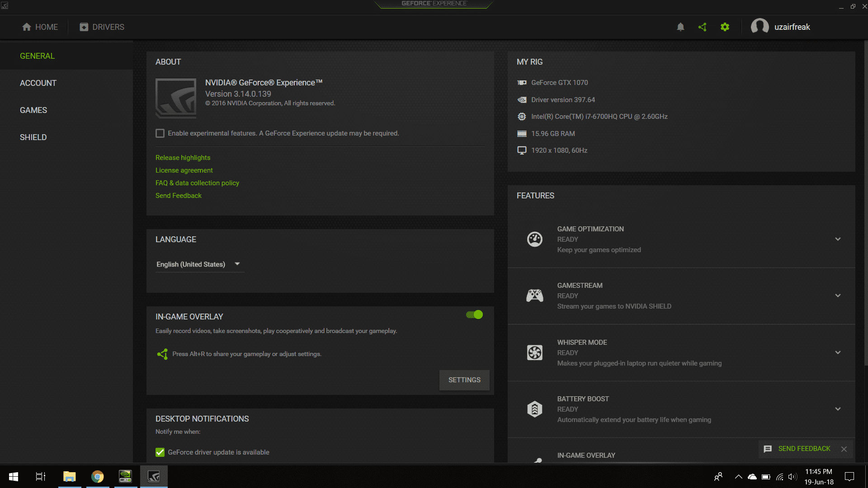Open the Release highlights link
Image resolution: width=868 pixels, height=488 pixels.
[x=183, y=158]
